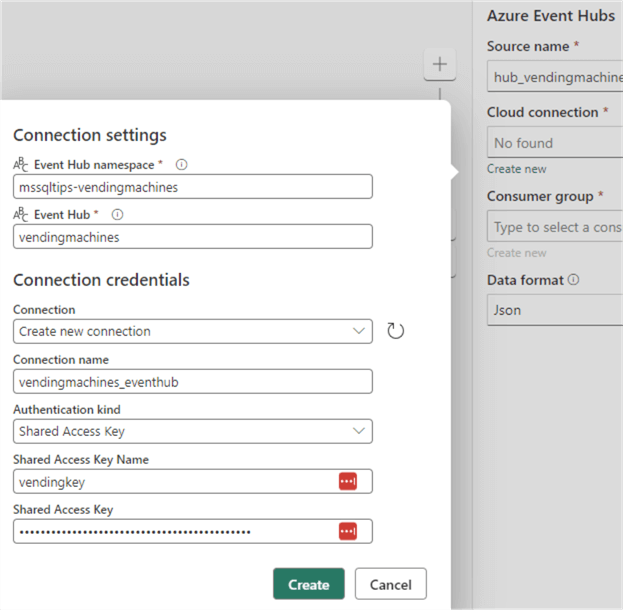The width and height of the screenshot is (623, 610).
Task: Expand the Authentication kind dropdown
Action: [193, 431]
